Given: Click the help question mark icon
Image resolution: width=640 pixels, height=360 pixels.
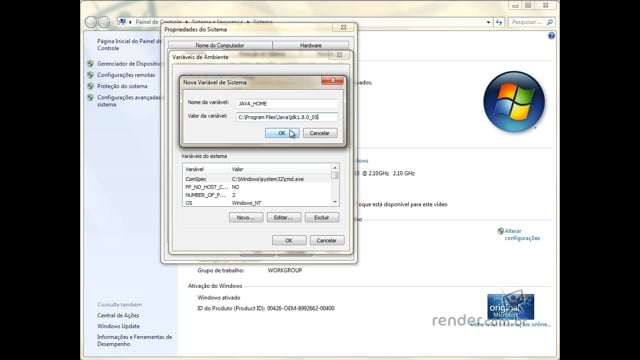Looking at the screenshot, I should pyautogui.click(x=551, y=36).
